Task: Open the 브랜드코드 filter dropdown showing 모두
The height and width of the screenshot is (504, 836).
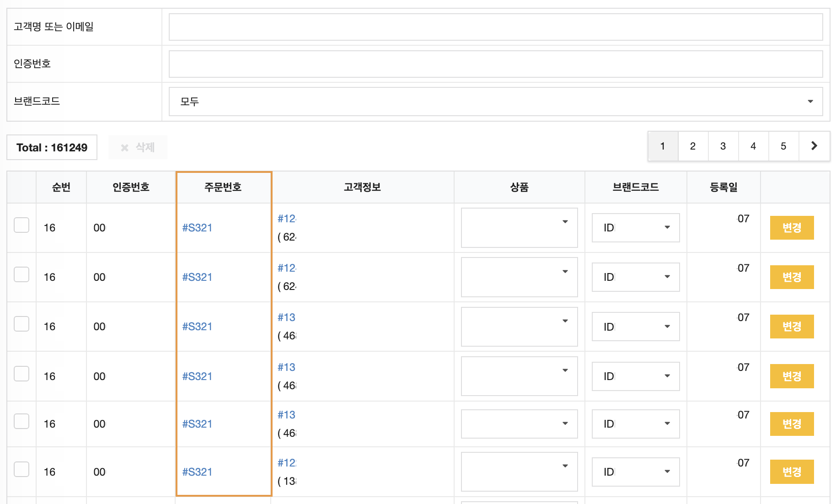Action: [x=496, y=102]
